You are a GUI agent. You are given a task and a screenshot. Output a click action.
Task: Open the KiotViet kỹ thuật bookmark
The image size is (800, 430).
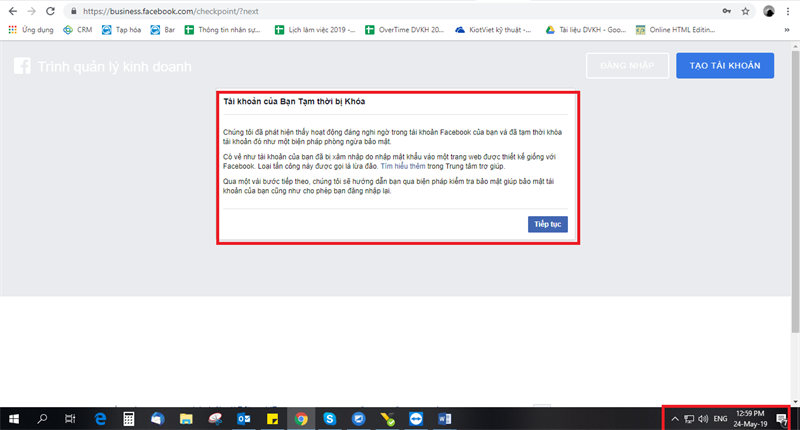[493, 30]
